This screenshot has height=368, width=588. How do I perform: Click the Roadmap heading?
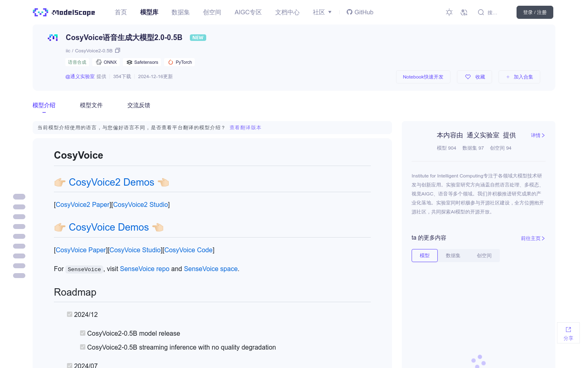(75, 292)
